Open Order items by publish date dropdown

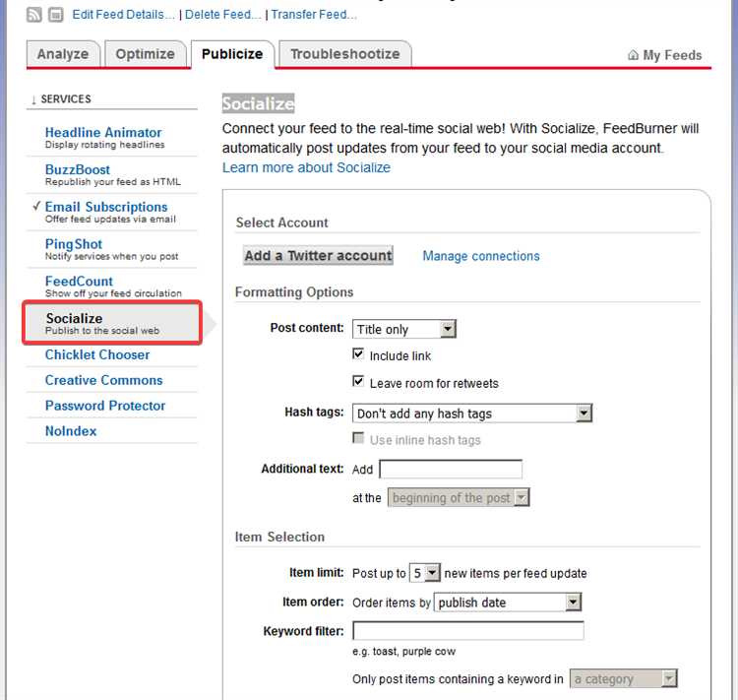pyautogui.click(x=508, y=602)
